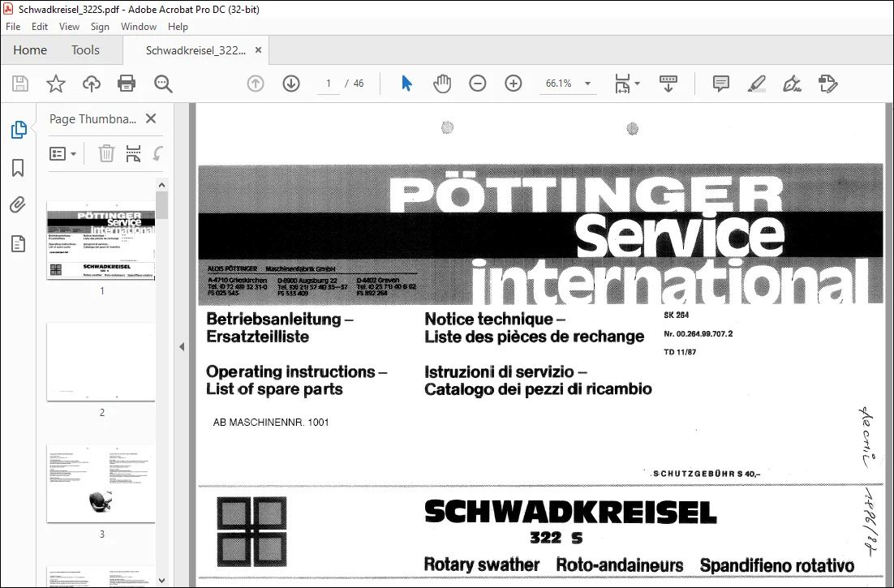Open the document page icon in sidebar
Viewport: 894px width, 588px height.
[x=18, y=244]
